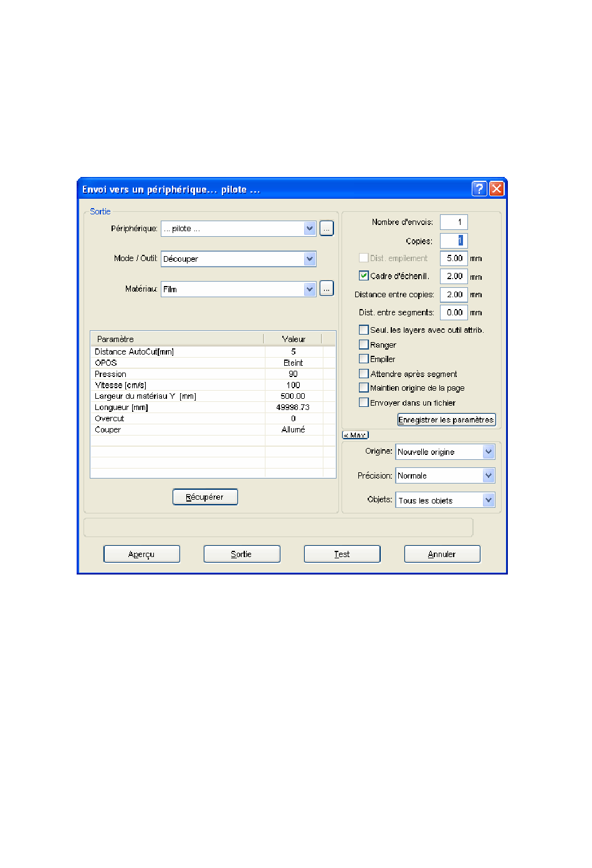
Task: Expand the Périphérique dropdown
Action: pyautogui.click(x=310, y=229)
